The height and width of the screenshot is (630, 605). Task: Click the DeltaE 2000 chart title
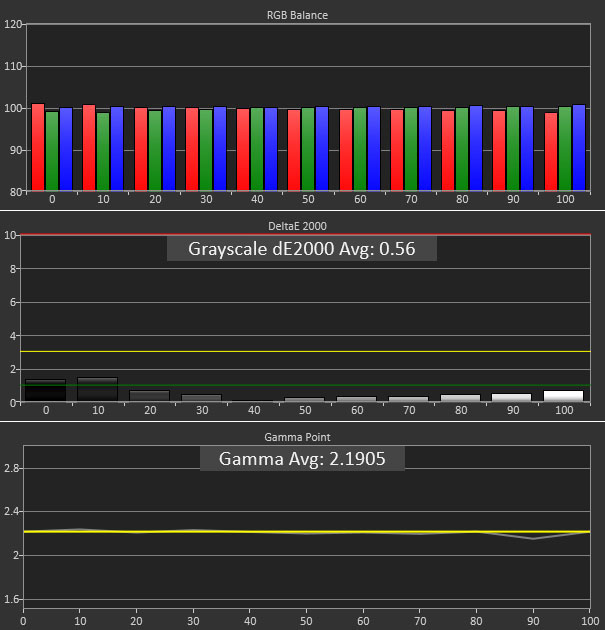click(297, 226)
